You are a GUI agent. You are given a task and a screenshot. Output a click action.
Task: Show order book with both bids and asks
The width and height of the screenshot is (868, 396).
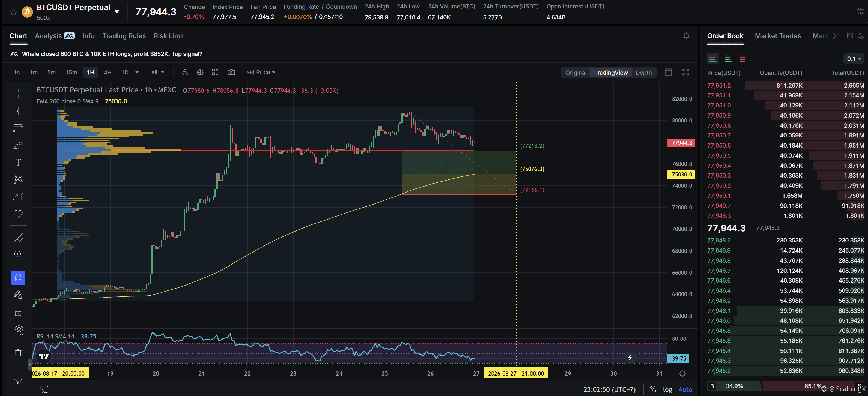[x=713, y=59]
